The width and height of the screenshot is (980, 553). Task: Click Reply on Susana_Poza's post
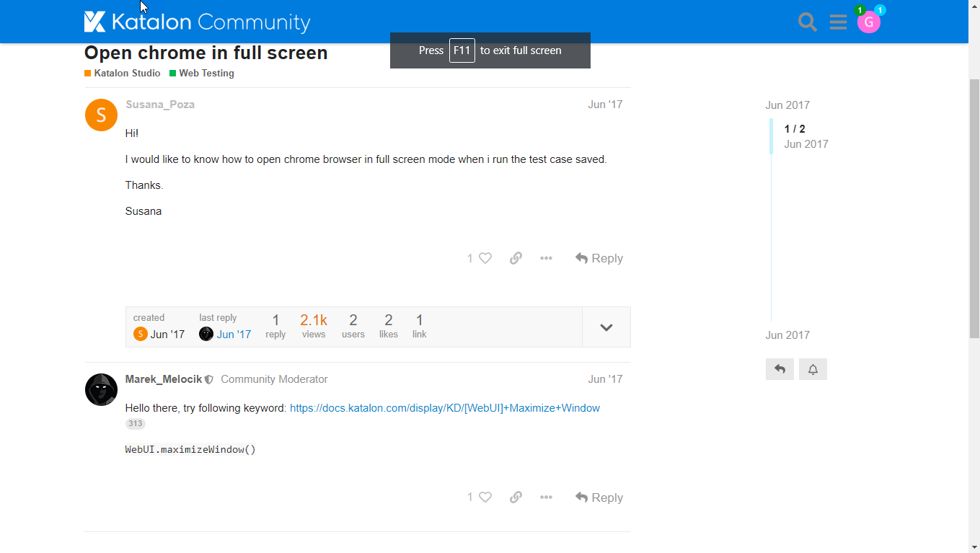pyautogui.click(x=599, y=258)
